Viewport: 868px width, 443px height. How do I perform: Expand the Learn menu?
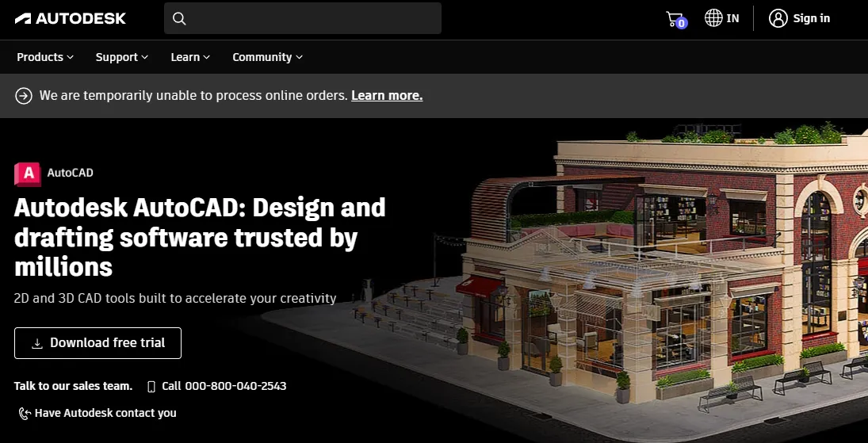tap(190, 57)
